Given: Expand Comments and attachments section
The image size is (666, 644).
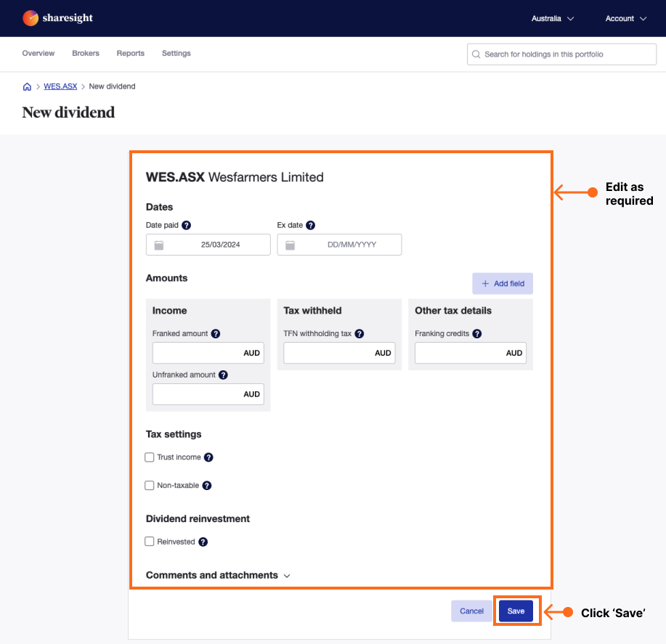Looking at the screenshot, I should [x=218, y=575].
